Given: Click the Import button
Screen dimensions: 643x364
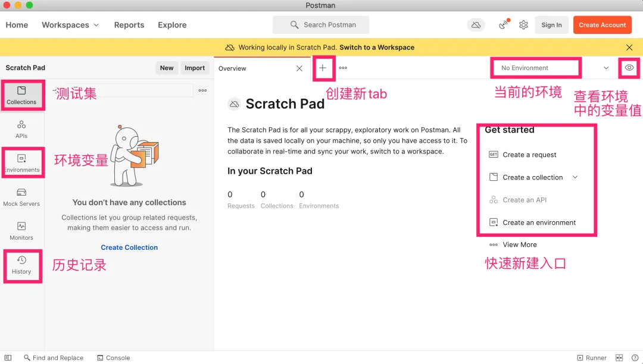Looking at the screenshot, I should 194,68.
